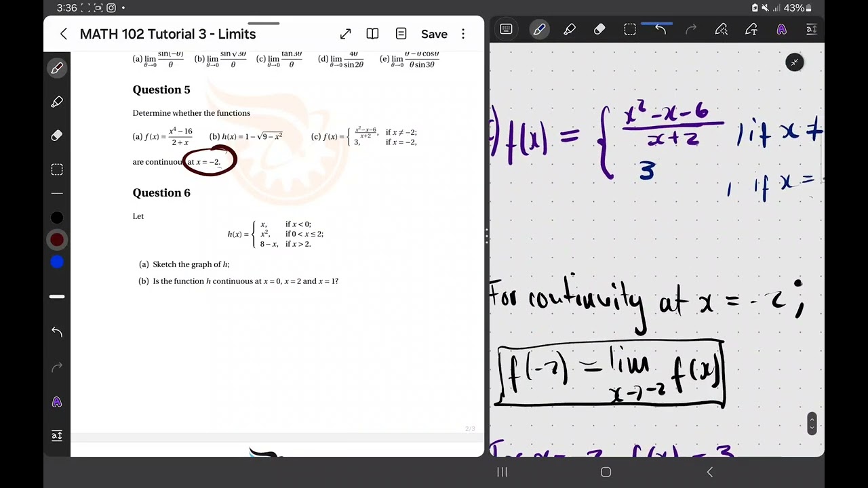Tap the Instagram notification icon in status bar
The image size is (868, 488).
(111, 8)
